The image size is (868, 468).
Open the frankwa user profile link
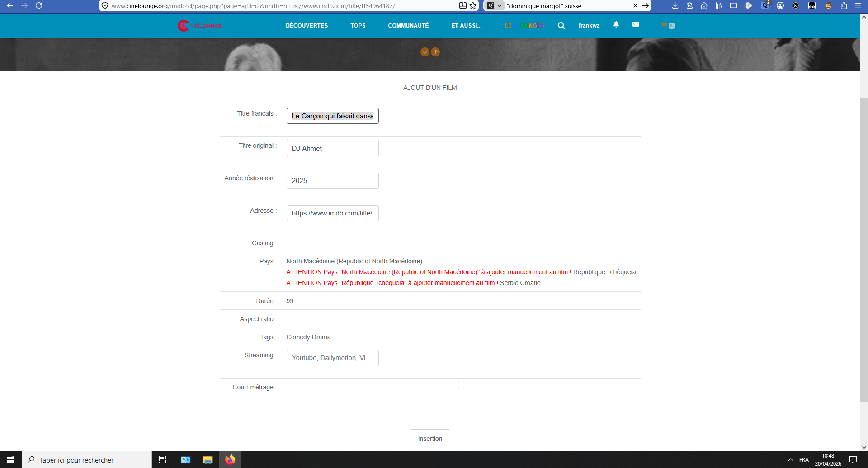[x=589, y=26]
